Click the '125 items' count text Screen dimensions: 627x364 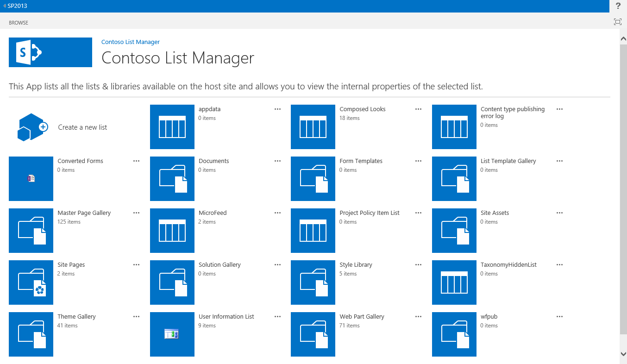tap(69, 222)
